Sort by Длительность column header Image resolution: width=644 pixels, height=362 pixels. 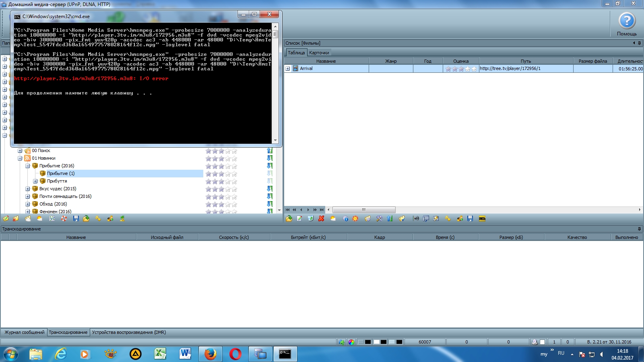point(630,61)
